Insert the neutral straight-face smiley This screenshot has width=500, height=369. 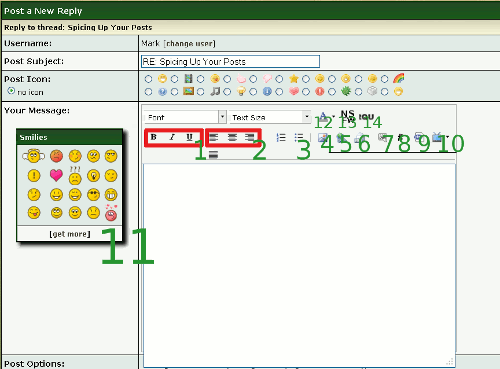93,213
